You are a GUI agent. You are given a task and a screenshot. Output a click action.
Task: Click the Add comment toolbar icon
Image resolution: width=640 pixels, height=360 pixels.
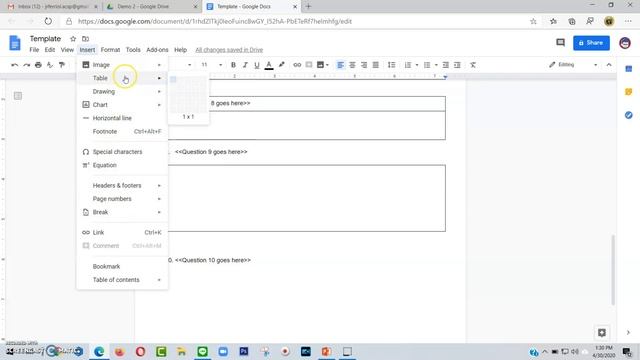[x=309, y=65]
